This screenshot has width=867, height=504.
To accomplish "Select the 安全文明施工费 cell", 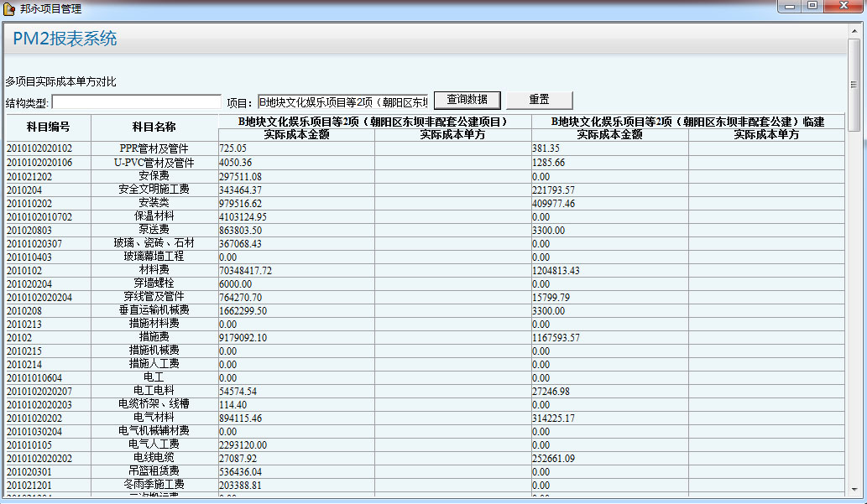I will [x=154, y=190].
